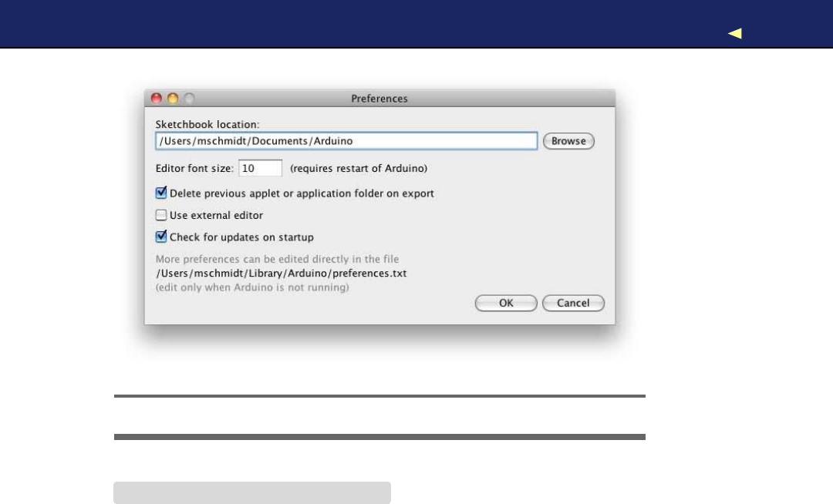
Task: Enable the Use external editor checkbox
Action: pos(161,215)
